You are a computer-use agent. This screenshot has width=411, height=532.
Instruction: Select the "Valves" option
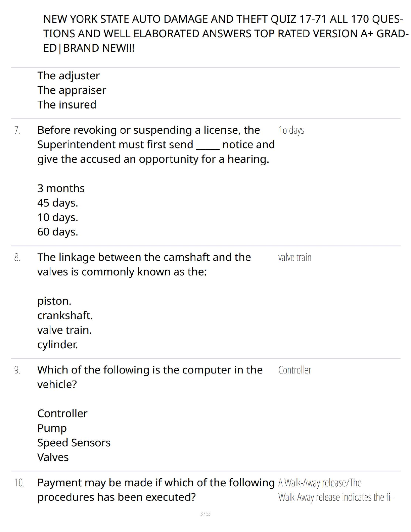point(53,457)
